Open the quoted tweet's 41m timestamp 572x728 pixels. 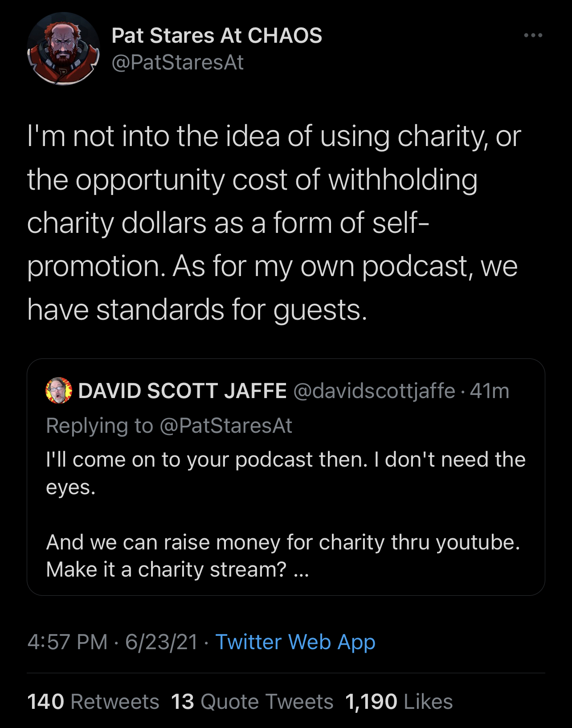[489, 390]
